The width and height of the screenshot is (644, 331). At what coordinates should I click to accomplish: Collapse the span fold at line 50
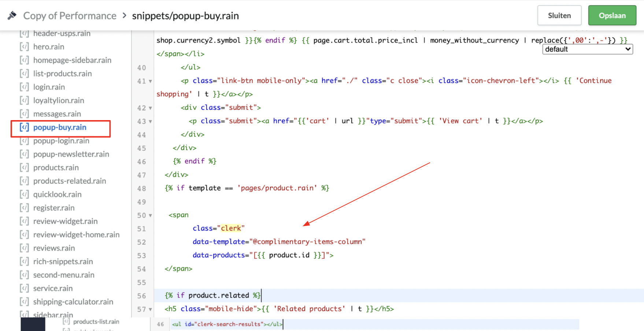pyautogui.click(x=150, y=216)
